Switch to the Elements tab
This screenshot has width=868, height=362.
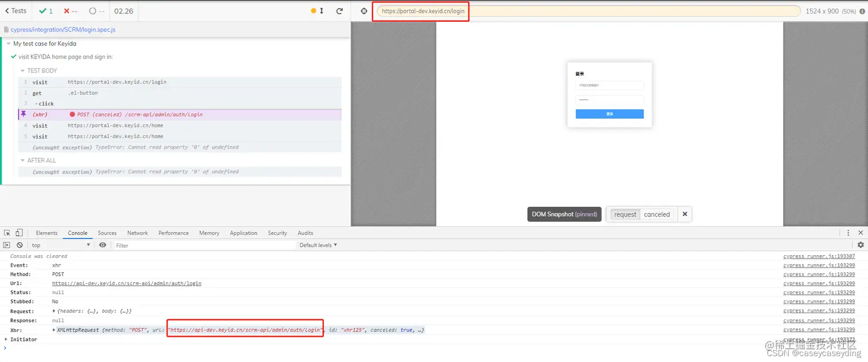[x=46, y=233]
